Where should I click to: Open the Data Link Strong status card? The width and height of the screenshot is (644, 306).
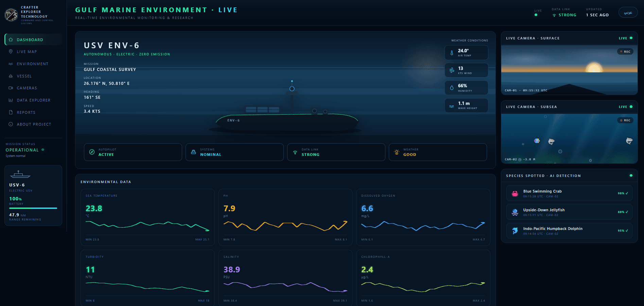[x=336, y=152]
